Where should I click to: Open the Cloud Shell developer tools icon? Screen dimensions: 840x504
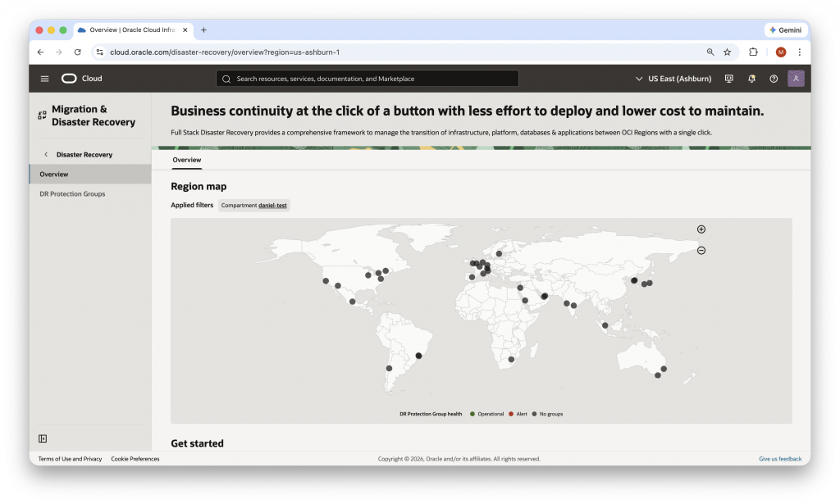729,79
